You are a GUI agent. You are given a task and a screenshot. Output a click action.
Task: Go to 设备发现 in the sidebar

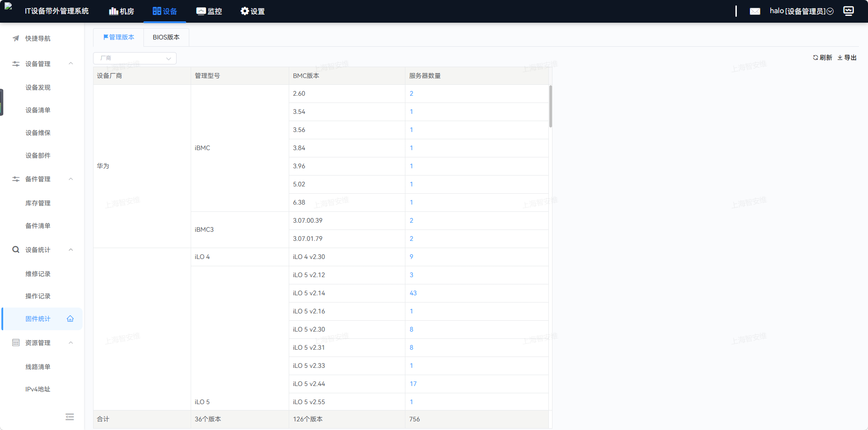click(x=38, y=88)
